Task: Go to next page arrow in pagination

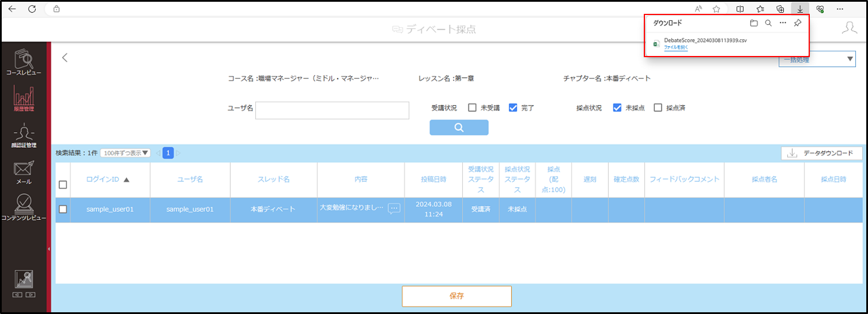Action: [x=179, y=153]
